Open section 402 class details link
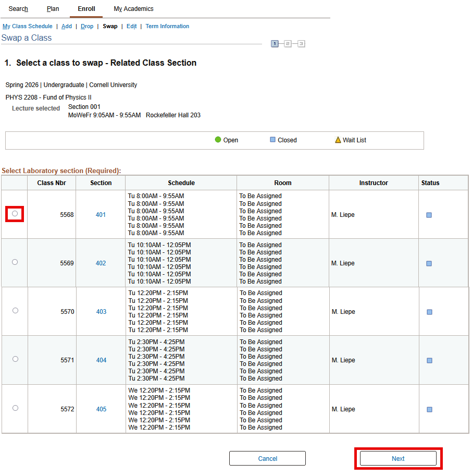 coord(101,263)
